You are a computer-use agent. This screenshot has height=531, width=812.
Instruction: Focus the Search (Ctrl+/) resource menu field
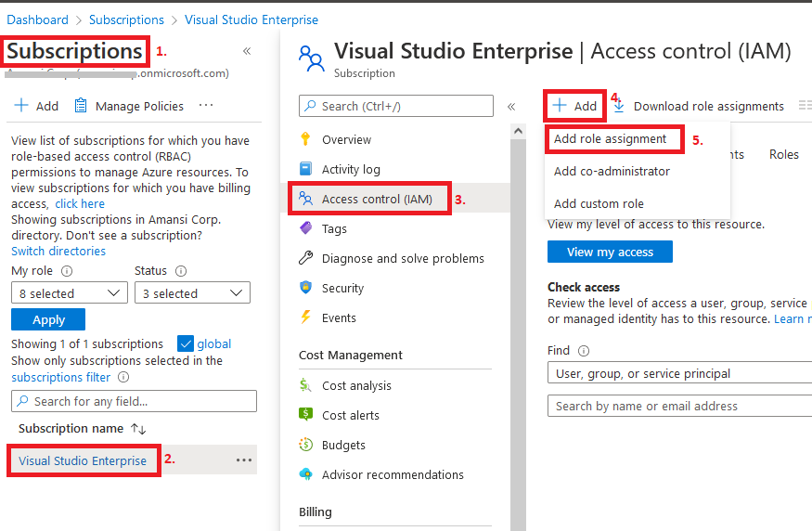[x=396, y=106]
